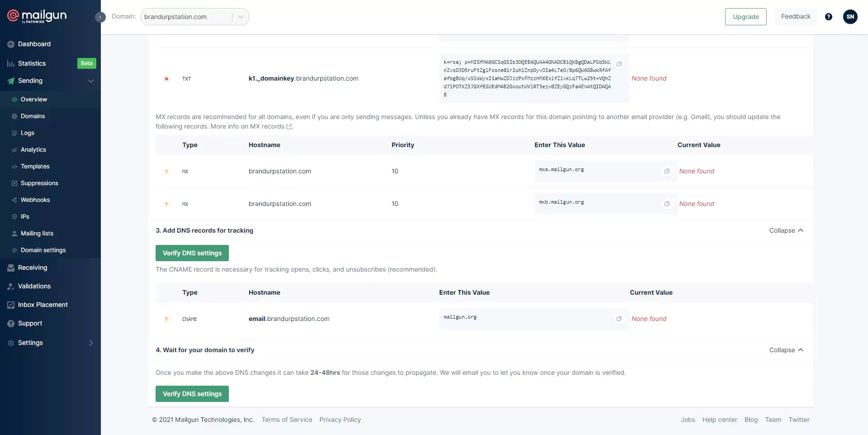The height and width of the screenshot is (435, 868).
Task: Click the status icon on CNAME row
Action: [x=166, y=319]
